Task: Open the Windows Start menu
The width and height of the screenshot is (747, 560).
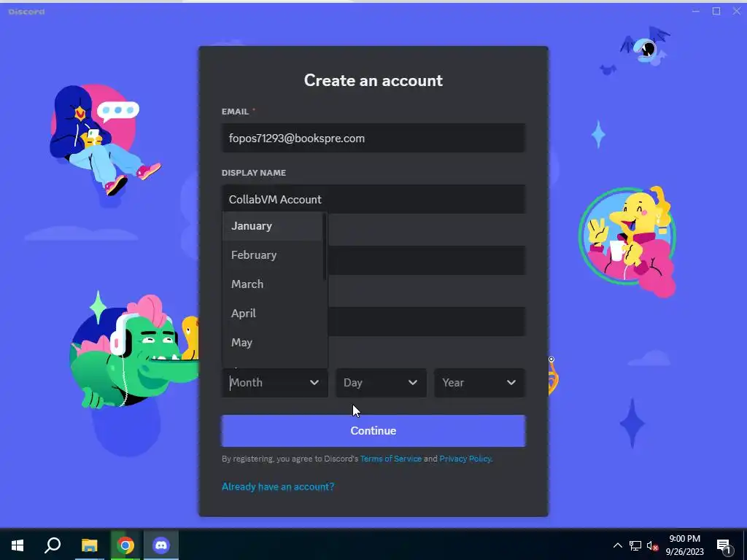Action: coord(18,545)
